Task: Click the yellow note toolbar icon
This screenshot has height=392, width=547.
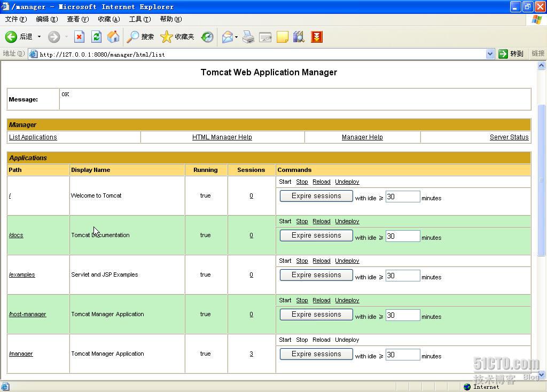Action: pyautogui.click(x=282, y=37)
